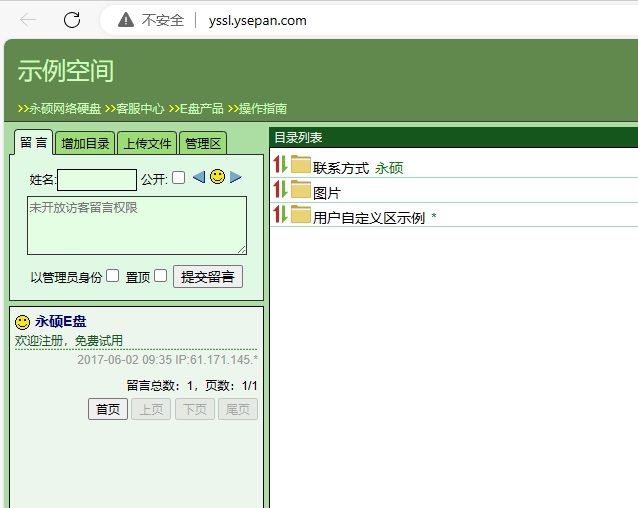638x508 pixels.
Task: Open the 联系方式 directory
Action: pyautogui.click(x=341, y=168)
